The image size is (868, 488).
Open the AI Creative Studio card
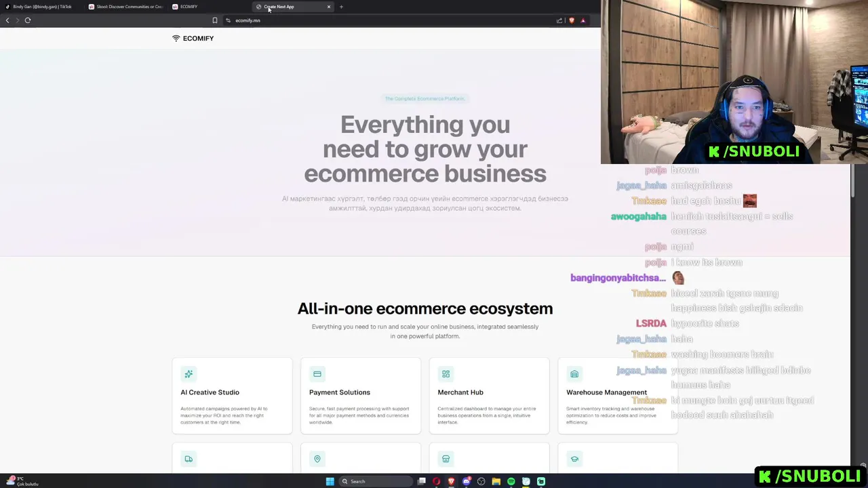pos(232,396)
